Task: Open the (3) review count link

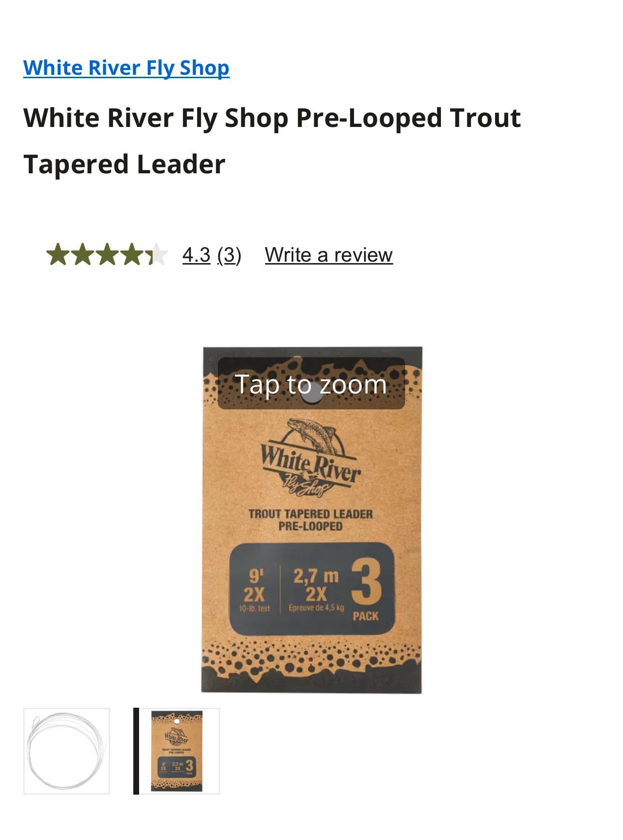Action: click(x=229, y=255)
